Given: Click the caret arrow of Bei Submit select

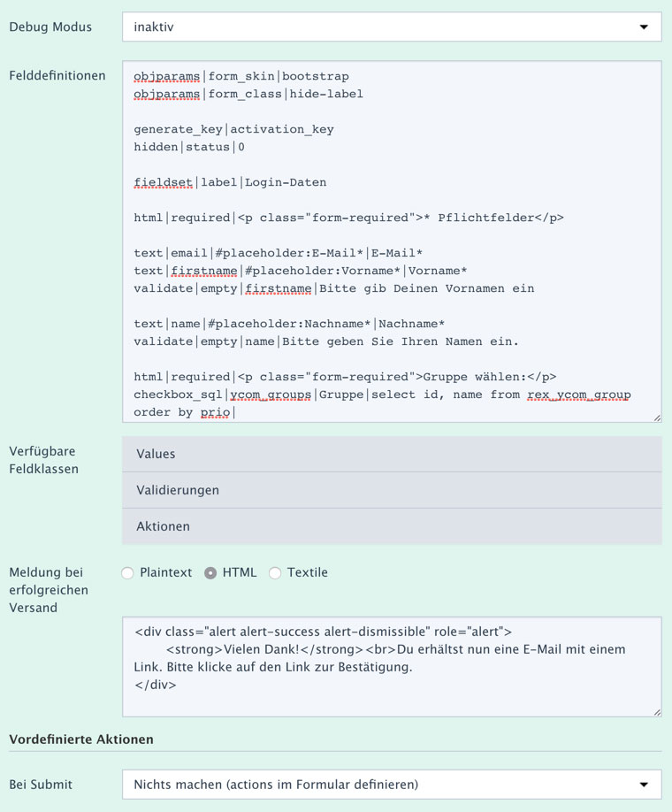Looking at the screenshot, I should click(643, 785).
